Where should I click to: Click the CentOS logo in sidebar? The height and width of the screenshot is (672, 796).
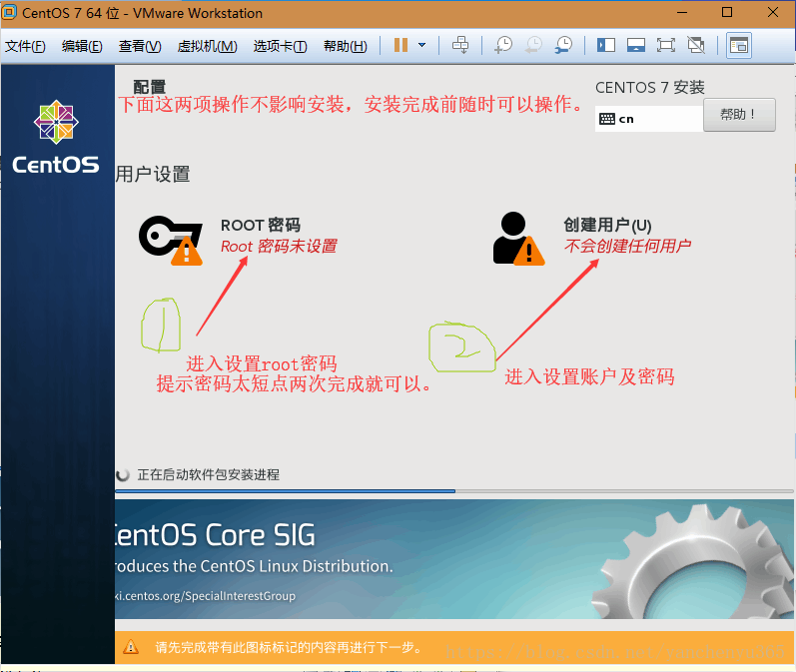coord(56,137)
